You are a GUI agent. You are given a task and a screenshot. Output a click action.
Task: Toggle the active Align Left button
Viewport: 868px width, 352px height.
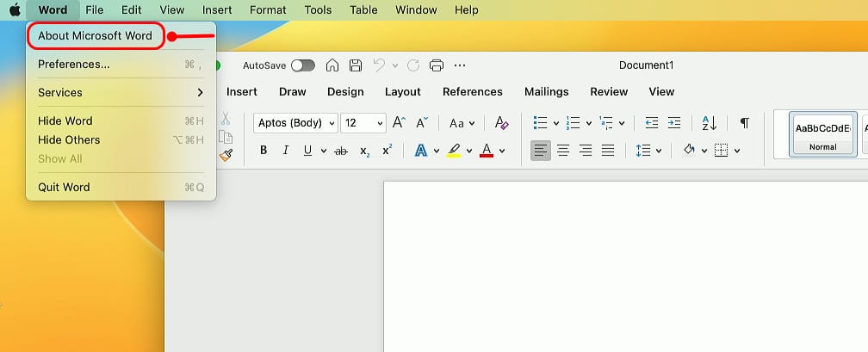pos(540,150)
